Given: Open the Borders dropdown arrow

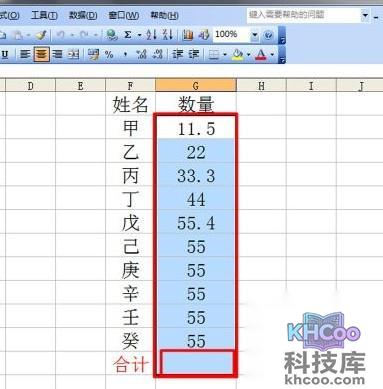Looking at the screenshot, I should [x=225, y=54].
